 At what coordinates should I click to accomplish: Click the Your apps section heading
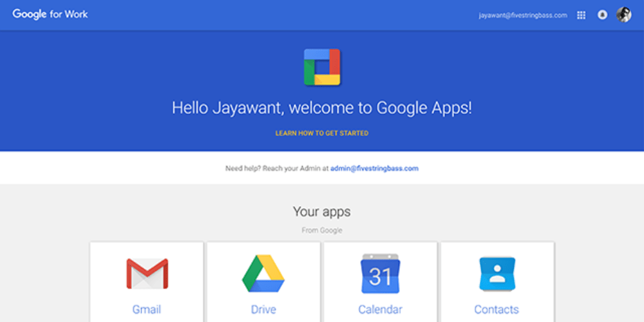[322, 211]
